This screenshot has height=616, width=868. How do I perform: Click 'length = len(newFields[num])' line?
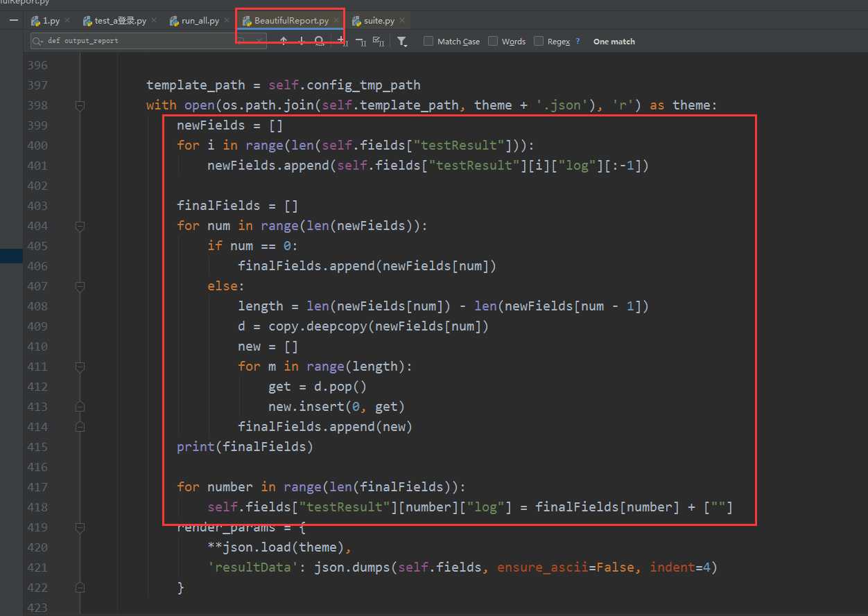[444, 306]
